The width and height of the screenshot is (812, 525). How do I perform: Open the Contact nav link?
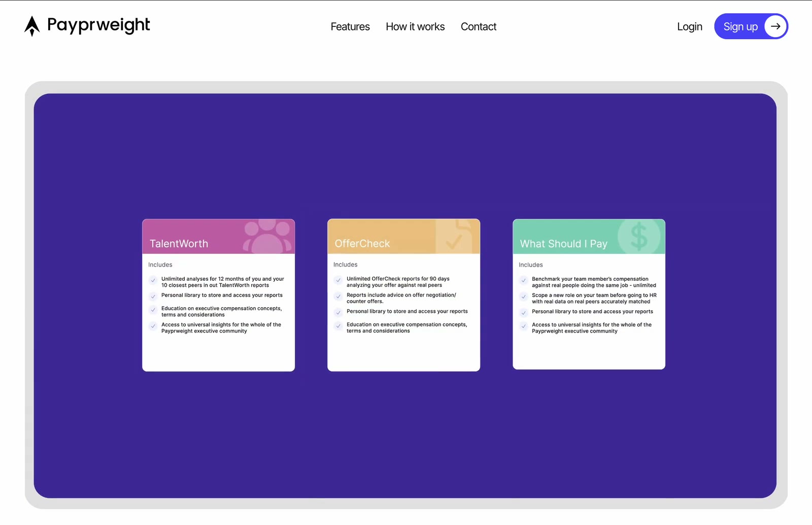pos(479,26)
